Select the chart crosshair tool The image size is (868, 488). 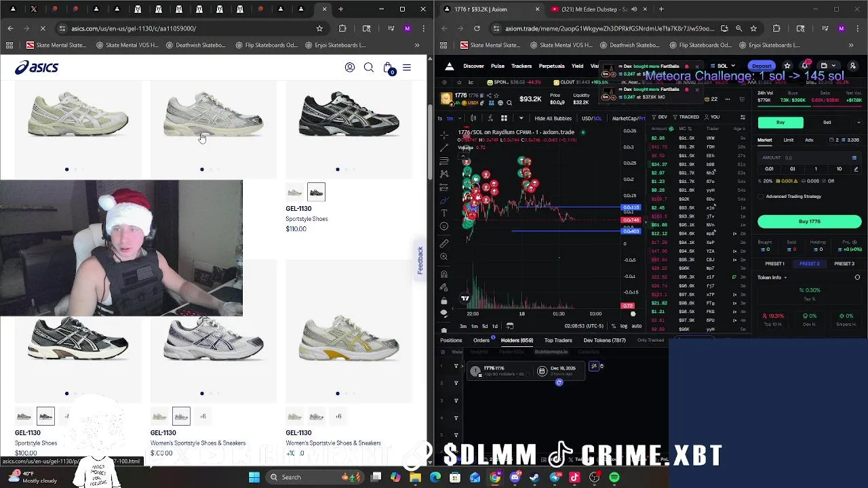(444, 134)
